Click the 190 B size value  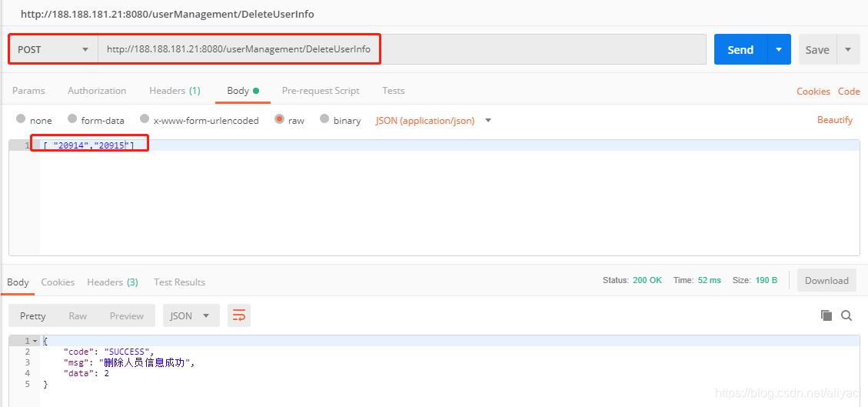click(x=767, y=280)
